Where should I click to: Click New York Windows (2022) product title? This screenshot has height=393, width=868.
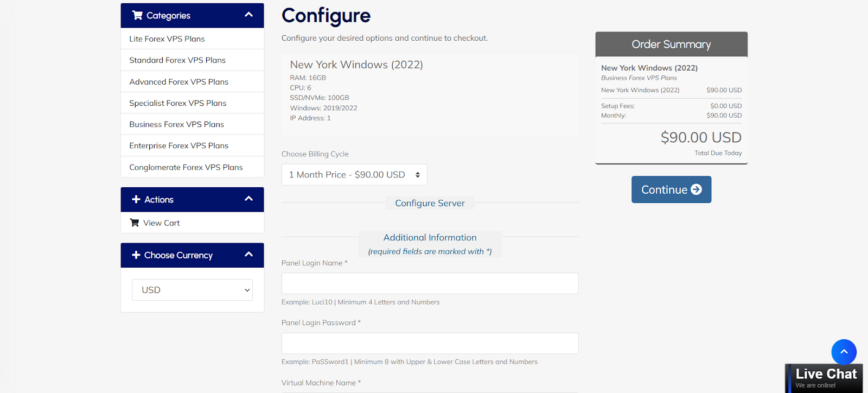pos(356,65)
